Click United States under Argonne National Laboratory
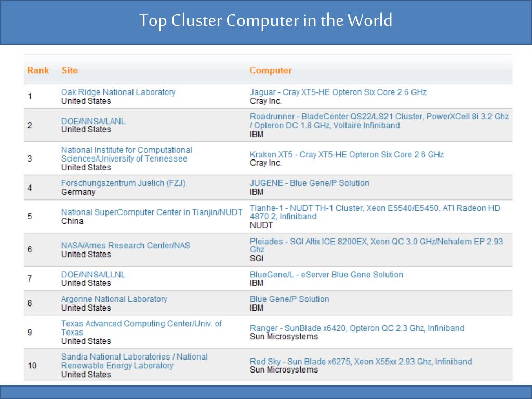The image size is (532, 399). point(86,308)
